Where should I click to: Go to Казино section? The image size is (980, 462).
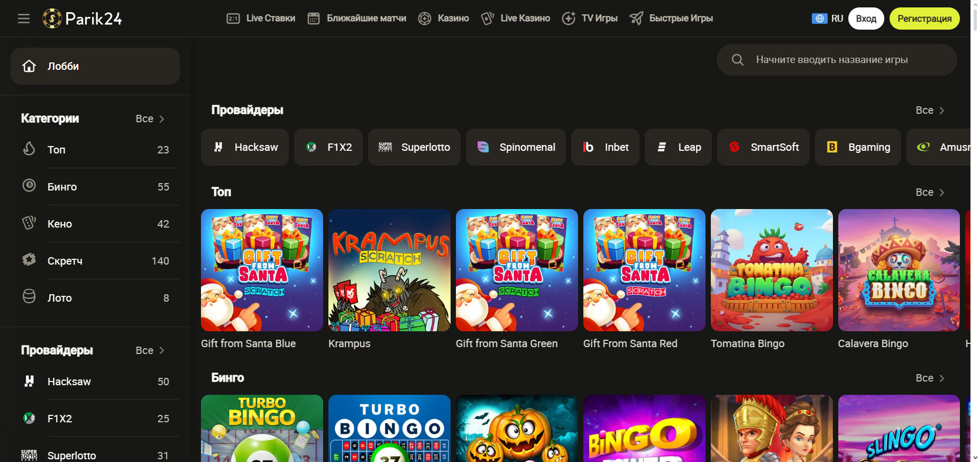tap(444, 19)
